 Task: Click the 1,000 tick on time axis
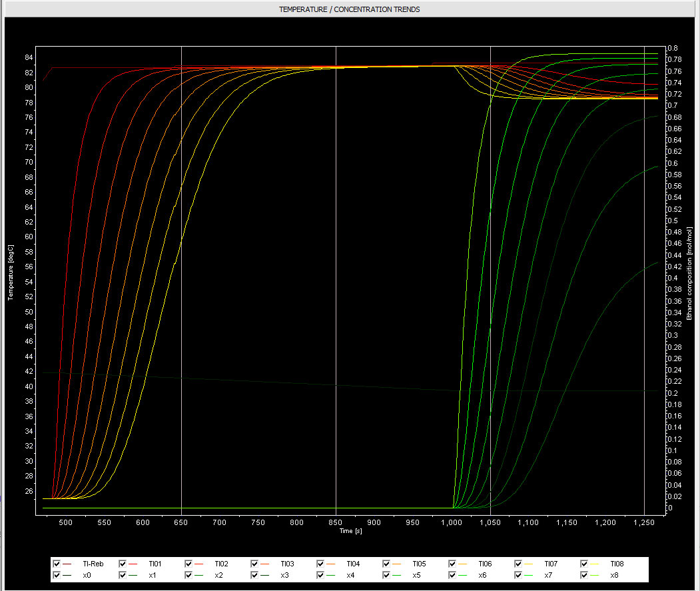(x=452, y=523)
